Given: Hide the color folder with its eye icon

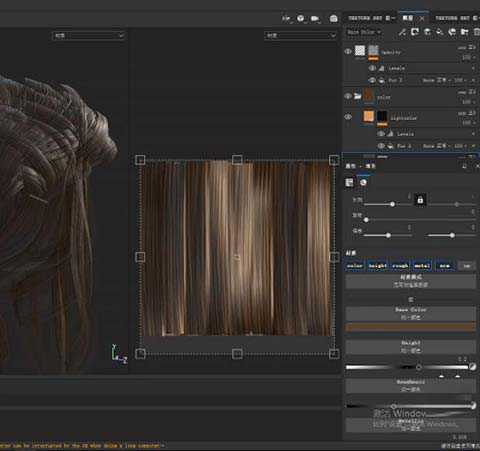Looking at the screenshot, I should (x=348, y=96).
